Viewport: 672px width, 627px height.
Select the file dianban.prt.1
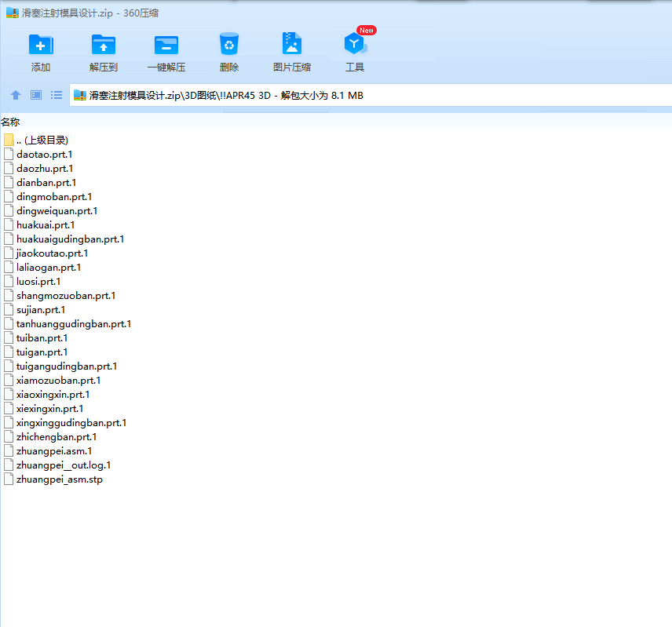pyautogui.click(x=46, y=182)
